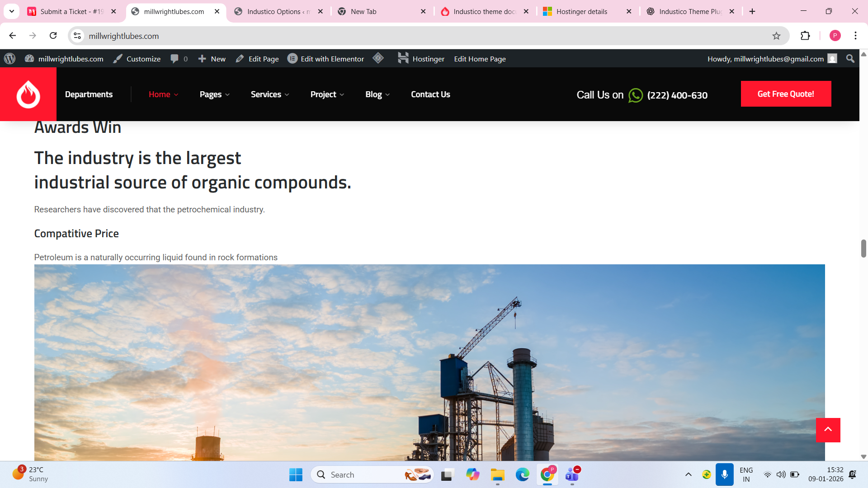Expand the Blog menu dropdown
Screen dimensions: 868x488
(377, 94)
